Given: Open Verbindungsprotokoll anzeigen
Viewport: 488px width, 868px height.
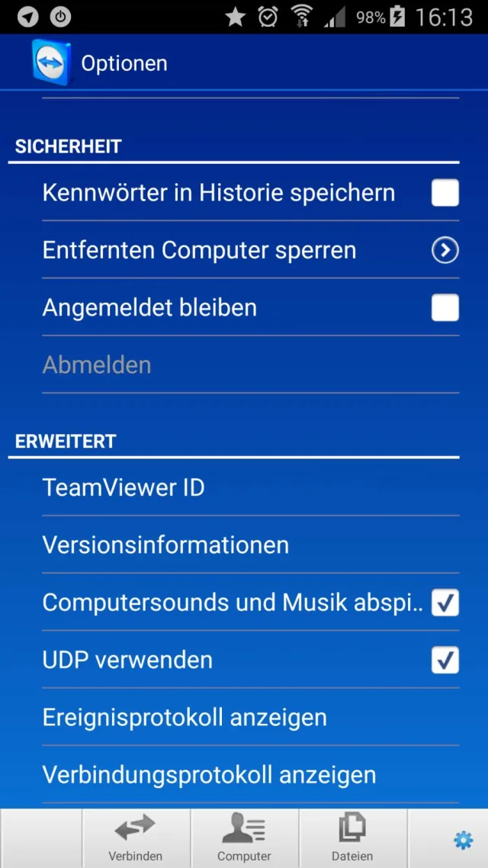Looking at the screenshot, I should (209, 775).
